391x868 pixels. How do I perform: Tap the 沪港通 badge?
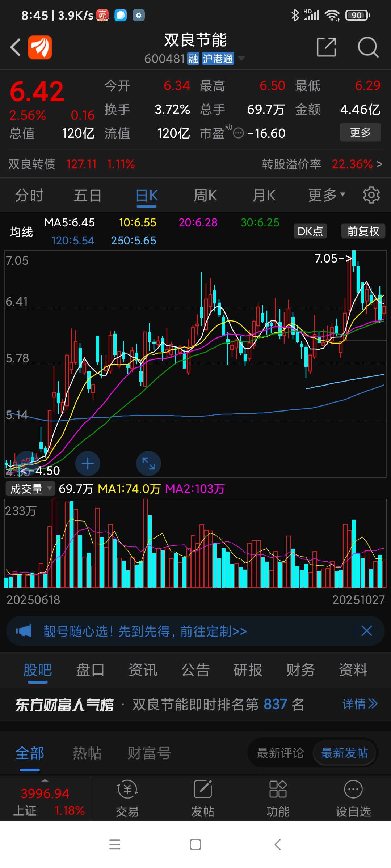218,59
